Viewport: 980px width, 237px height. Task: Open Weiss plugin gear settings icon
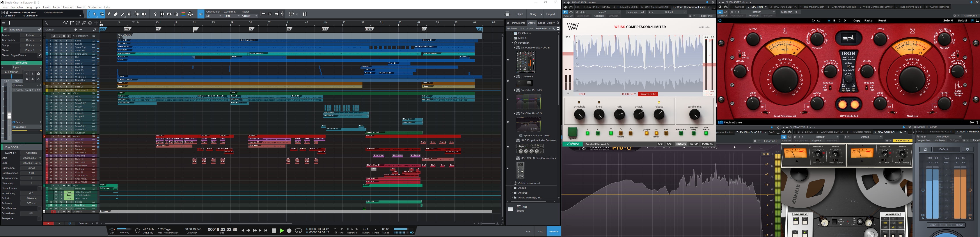691,16
